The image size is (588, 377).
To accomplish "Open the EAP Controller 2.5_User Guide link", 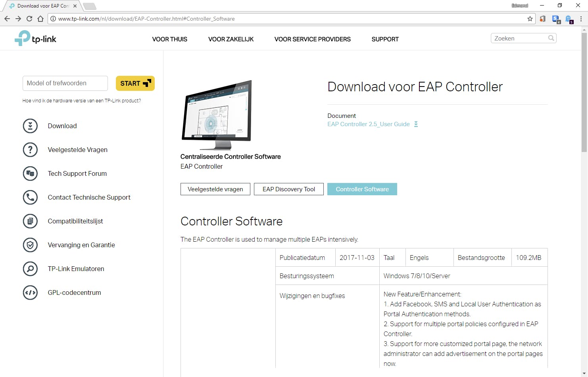I will point(369,124).
